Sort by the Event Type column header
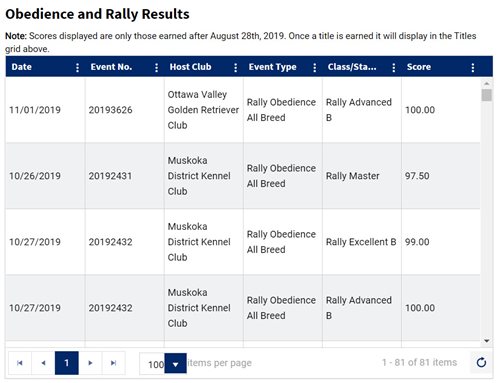 click(x=272, y=67)
